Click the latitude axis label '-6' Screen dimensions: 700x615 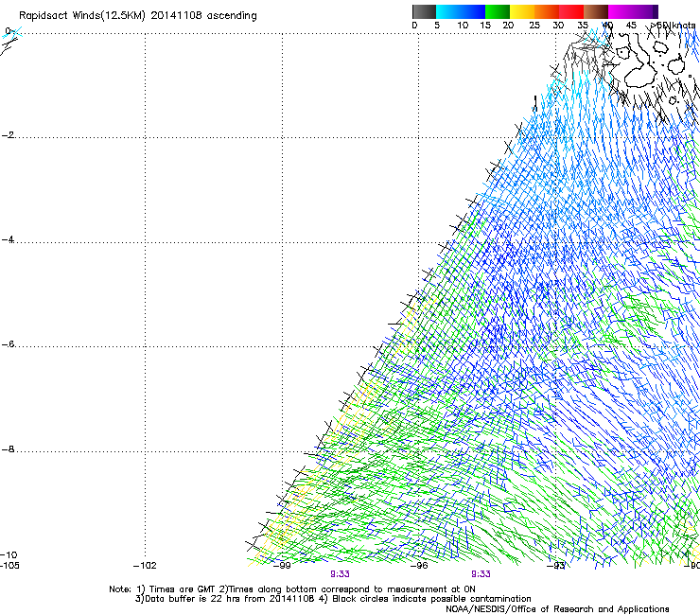tap(8, 343)
